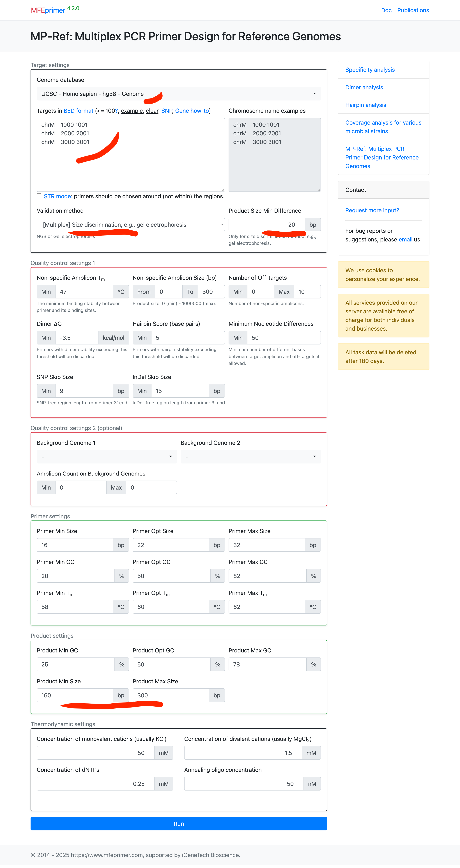Click the Primer Opt Size field

171,545
